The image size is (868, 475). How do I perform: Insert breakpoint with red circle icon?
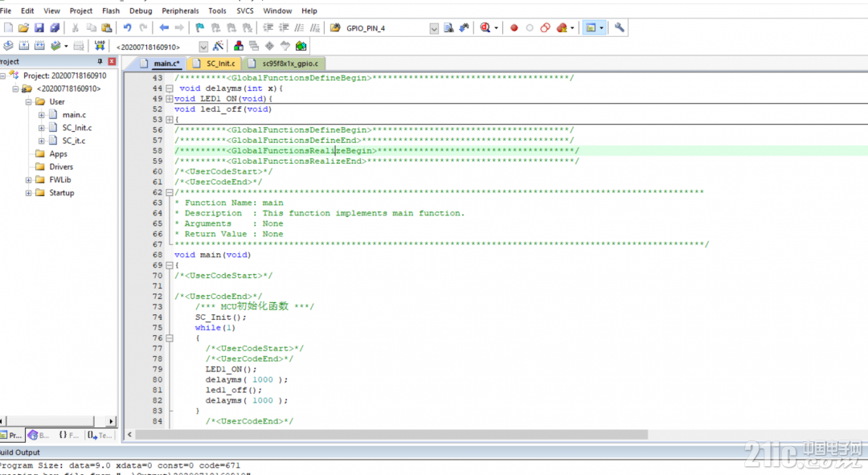click(x=514, y=27)
